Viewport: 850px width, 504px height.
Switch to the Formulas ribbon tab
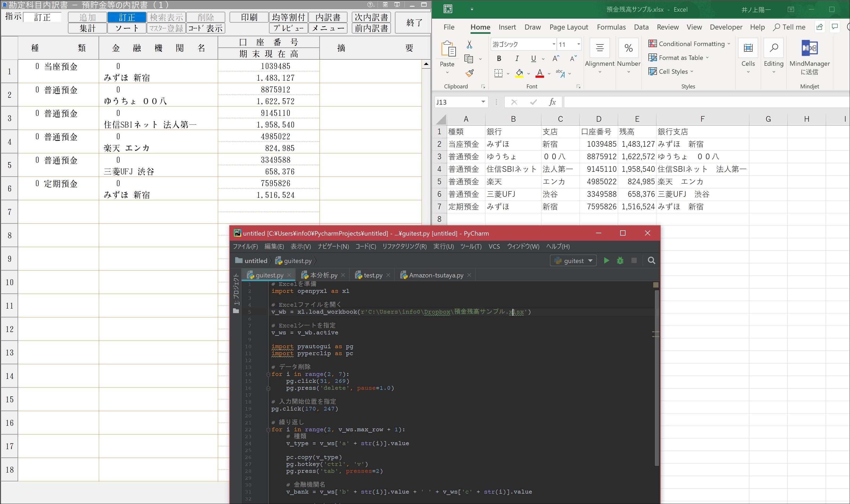point(611,27)
